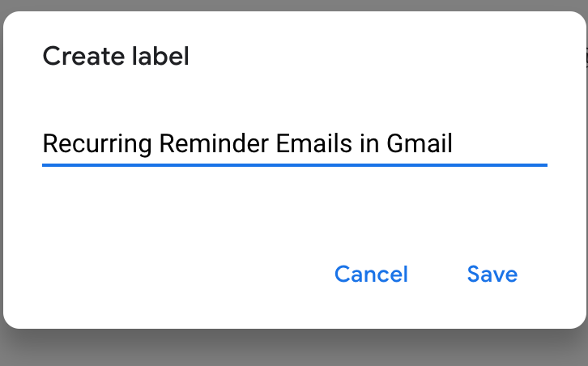Focus the label name input field
The image size is (588, 366).
294,144
